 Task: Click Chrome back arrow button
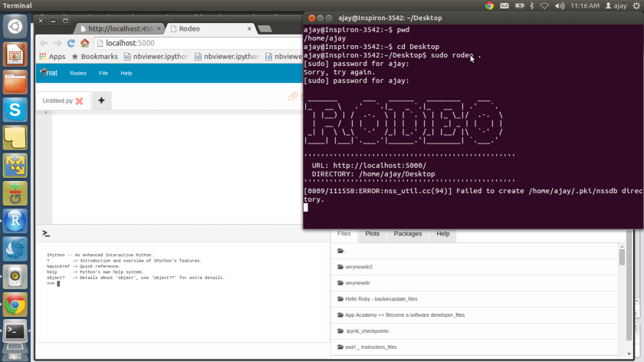click(x=44, y=43)
